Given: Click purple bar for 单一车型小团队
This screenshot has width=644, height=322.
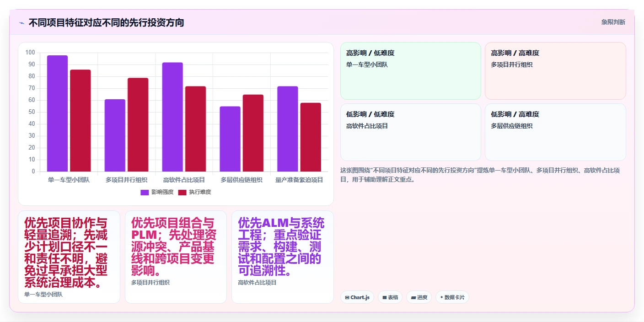Looking at the screenshot, I should 57,113.
